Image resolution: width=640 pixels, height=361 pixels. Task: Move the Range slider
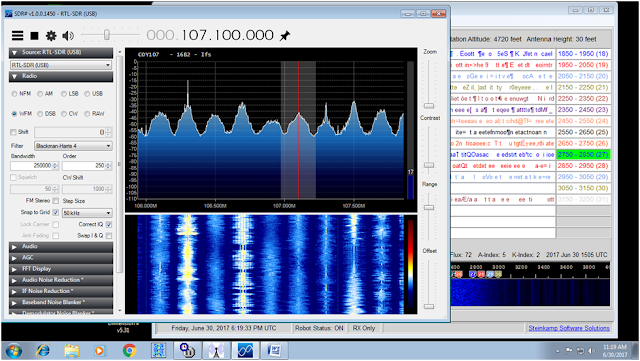(x=429, y=207)
